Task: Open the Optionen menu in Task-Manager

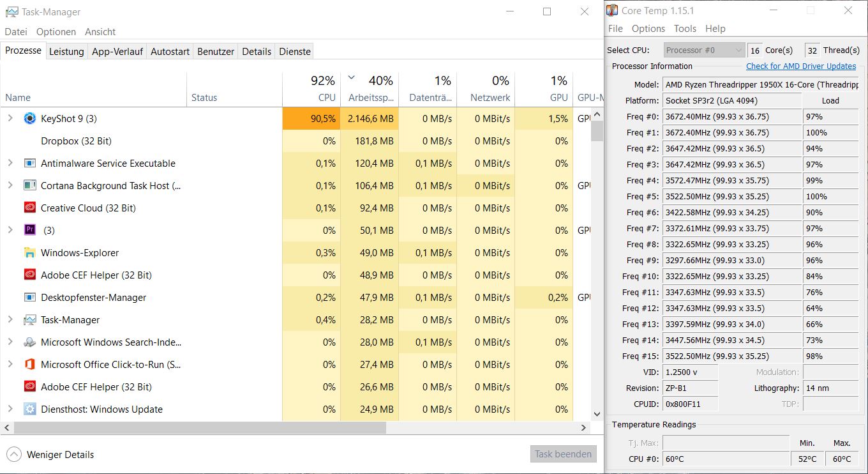Action: point(56,32)
